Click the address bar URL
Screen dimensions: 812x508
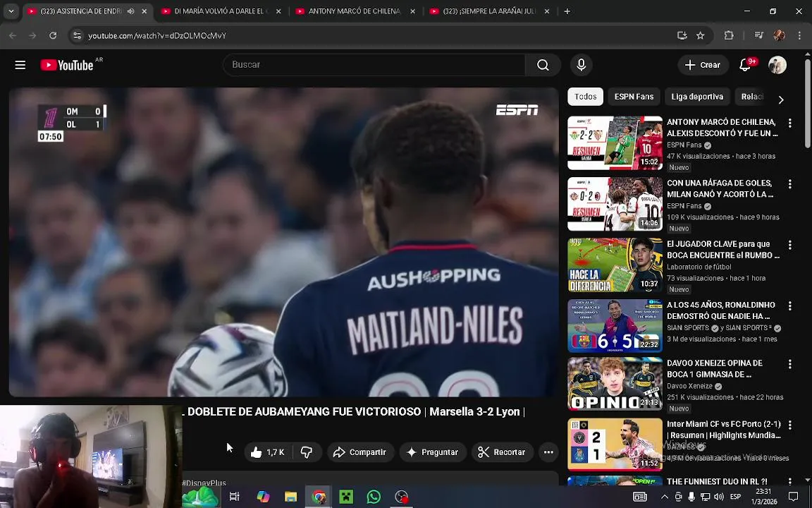point(157,36)
